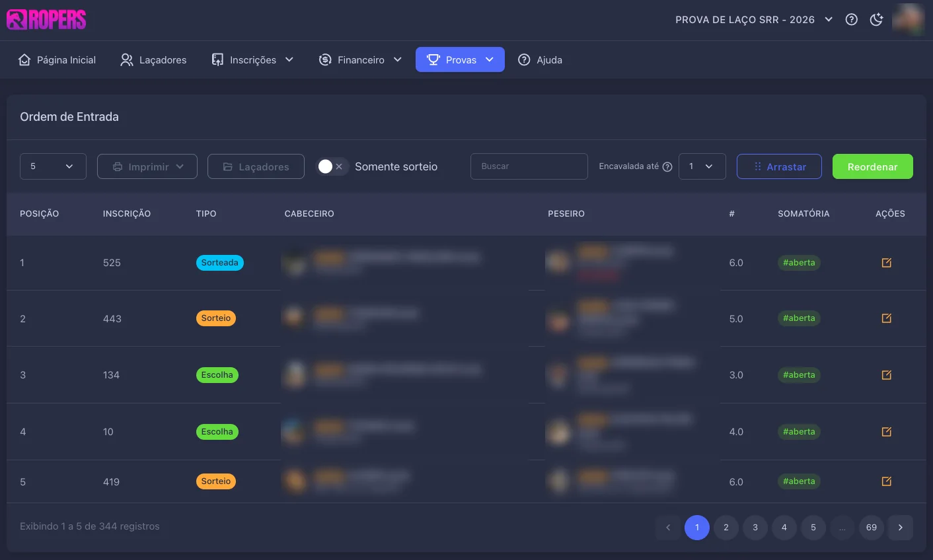Screen dimensions: 933x560
Task: Go to page 4
Action: (784, 528)
